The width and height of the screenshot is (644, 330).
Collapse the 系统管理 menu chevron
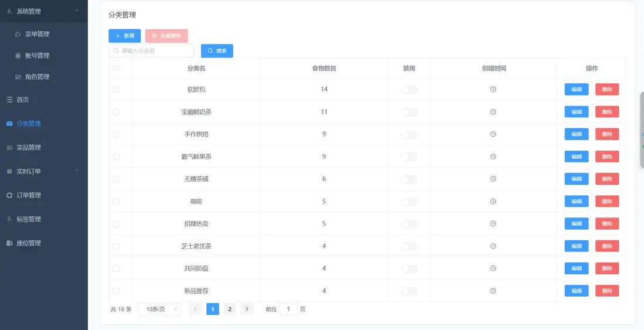[77, 11]
